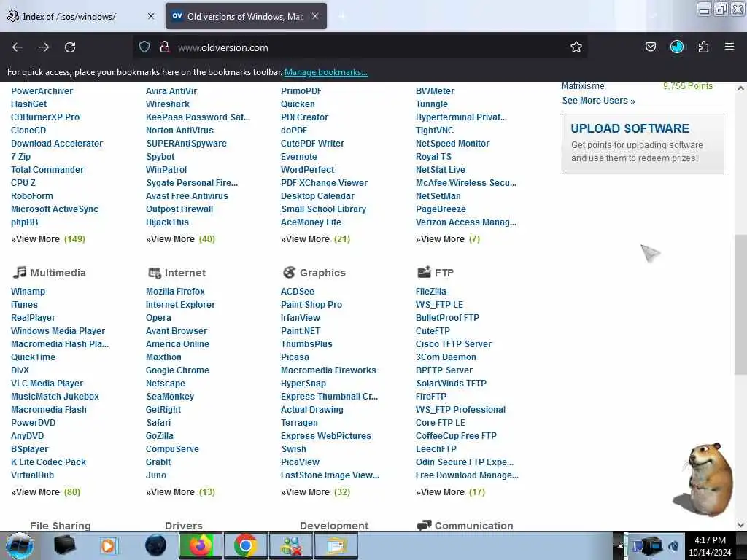Open Firefox from the taskbar
Image resolution: width=747 pixels, height=560 pixels.
tap(201, 545)
